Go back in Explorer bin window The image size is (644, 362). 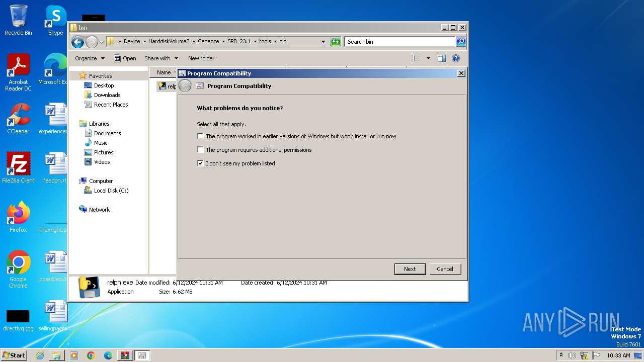pos(77,42)
